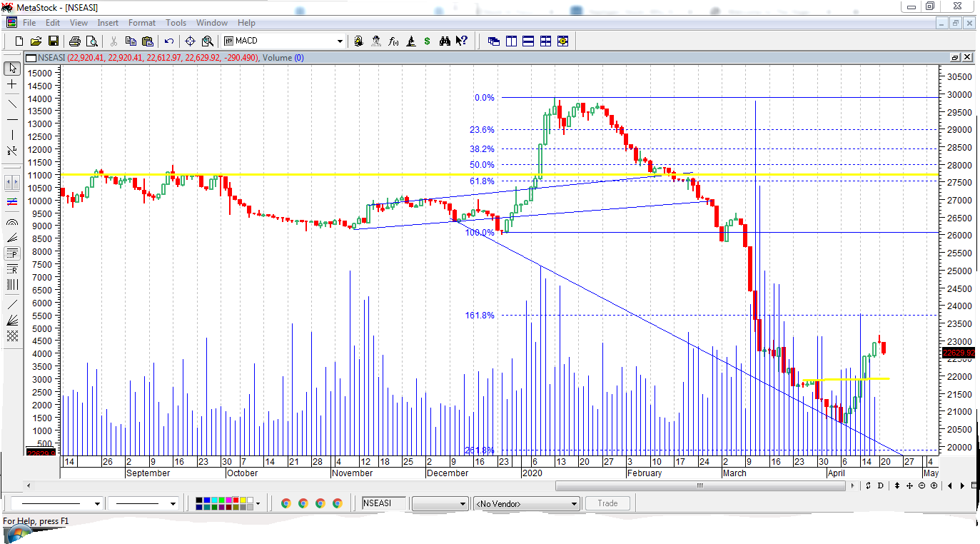
Task: Click the horizontal chart scrollbar thumb
Action: point(700,485)
